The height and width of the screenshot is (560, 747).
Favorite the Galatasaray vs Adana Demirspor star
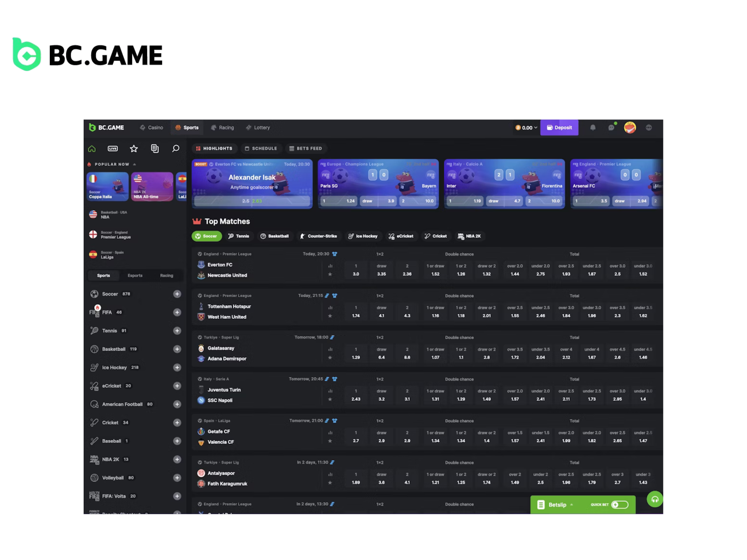coord(330,357)
